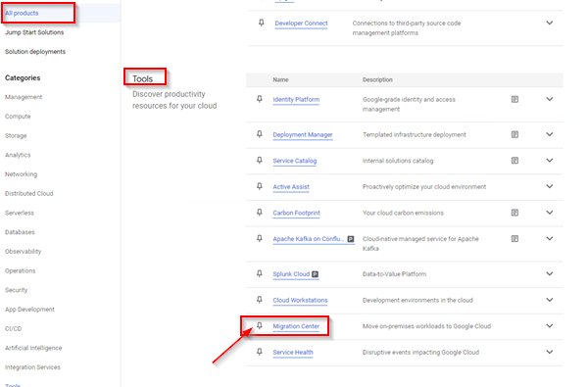Image resolution: width=588 pixels, height=387 pixels.
Task: Pin Active Assist product
Action: coord(260,186)
